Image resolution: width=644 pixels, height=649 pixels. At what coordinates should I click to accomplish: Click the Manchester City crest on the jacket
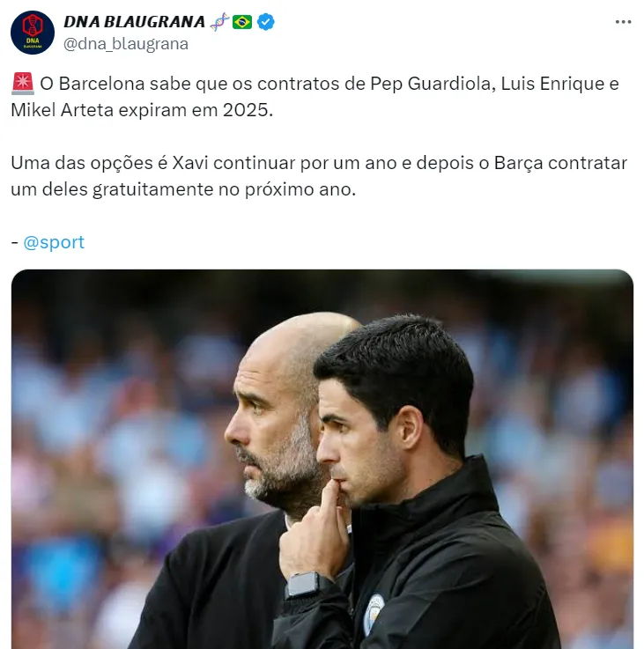tap(374, 614)
